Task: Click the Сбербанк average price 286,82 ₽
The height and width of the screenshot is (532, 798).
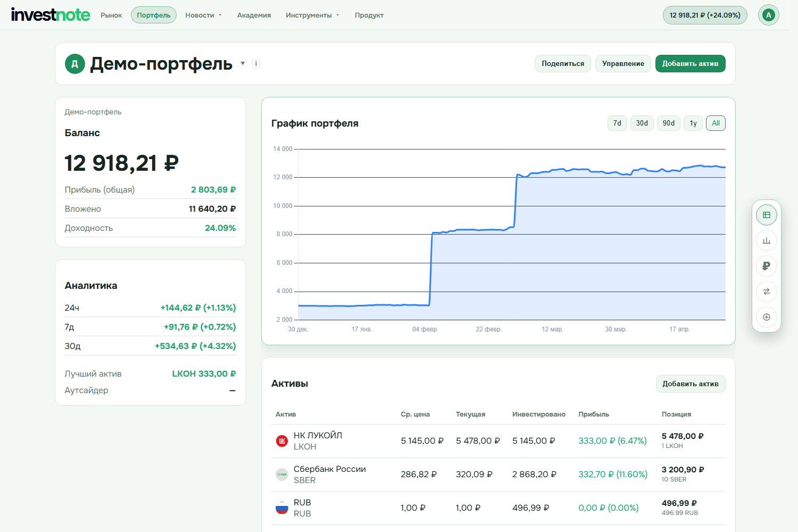Action: click(x=419, y=475)
